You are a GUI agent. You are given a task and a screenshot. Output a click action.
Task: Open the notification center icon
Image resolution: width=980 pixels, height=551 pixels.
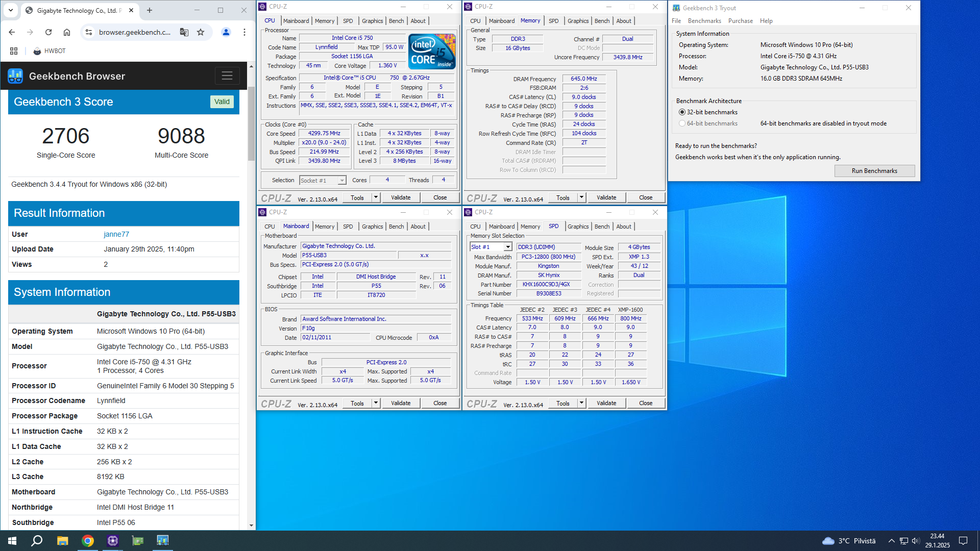pyautogui.click(x=963, y=541)
